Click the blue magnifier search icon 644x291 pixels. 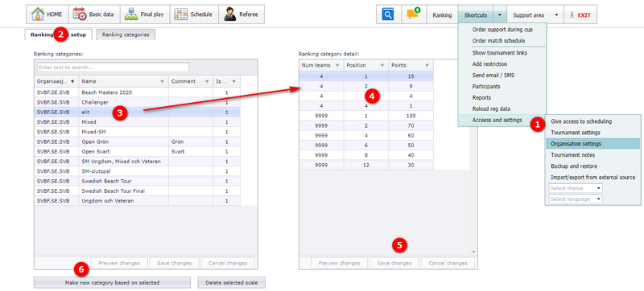pyautogui.click(x=388, y=14)
